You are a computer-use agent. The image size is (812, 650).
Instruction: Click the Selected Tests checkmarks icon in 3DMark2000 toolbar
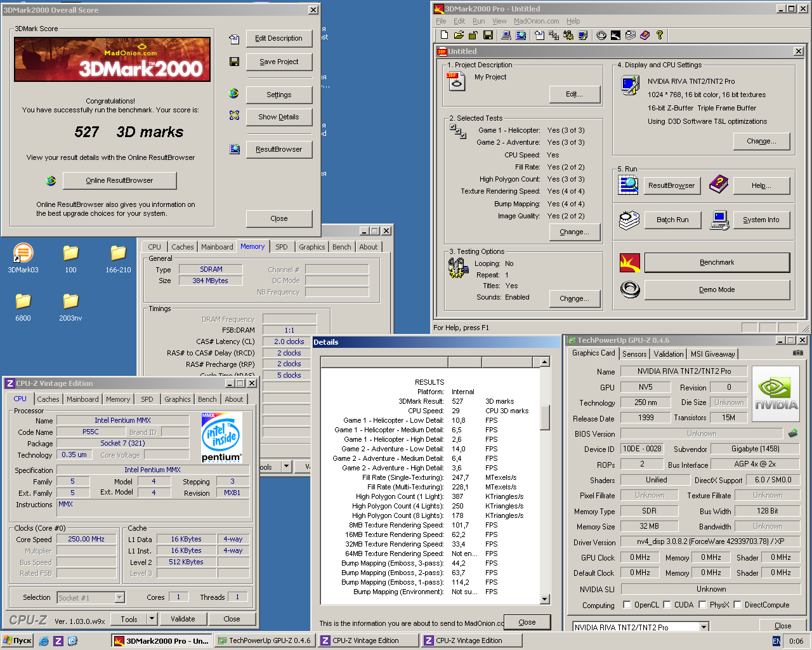[554, 35]
